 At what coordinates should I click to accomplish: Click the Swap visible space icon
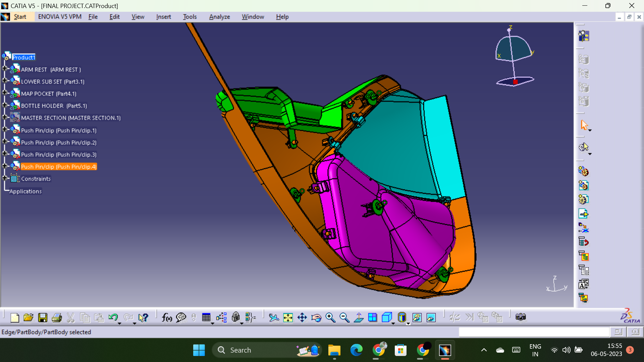tap(431, 317)
